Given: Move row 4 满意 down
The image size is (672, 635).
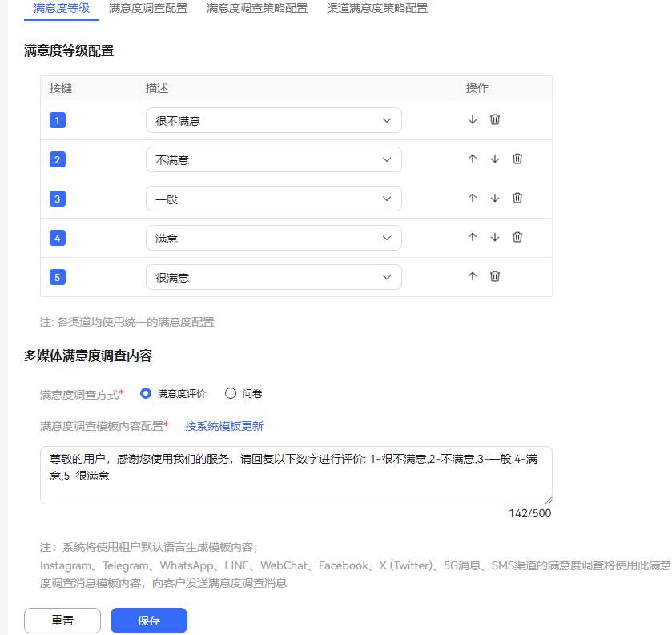Looking at the screenshot, I should point(494,237).
